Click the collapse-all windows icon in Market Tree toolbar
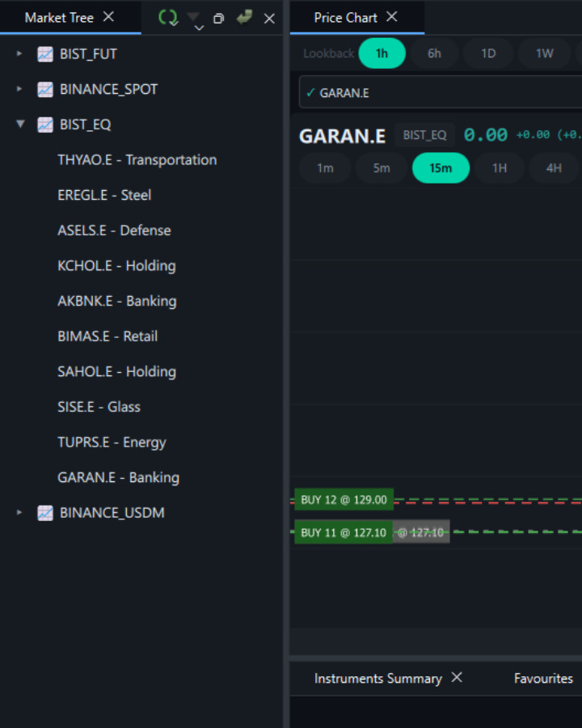582x728 pixels. pyautogui.click(x=218, y=19)
